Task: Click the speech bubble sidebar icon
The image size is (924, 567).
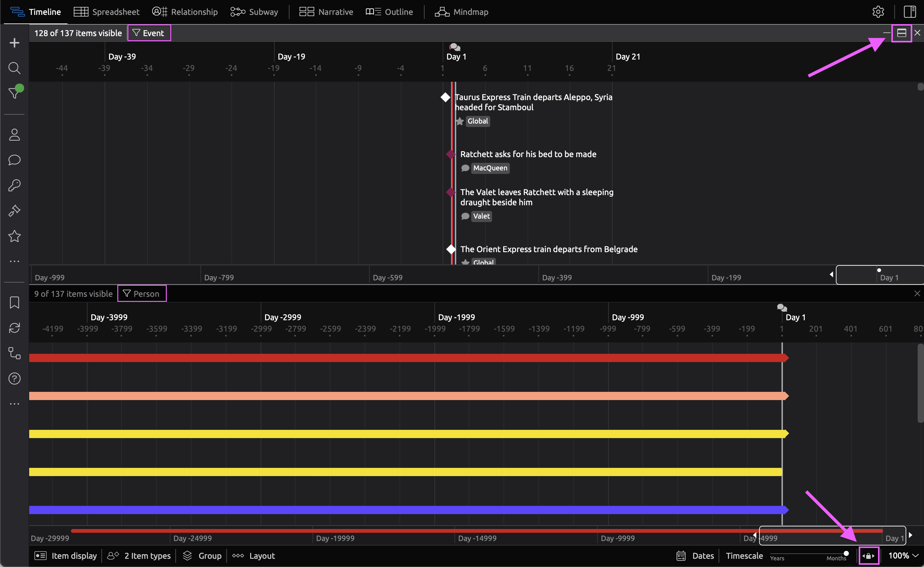Action: point(14,160)
